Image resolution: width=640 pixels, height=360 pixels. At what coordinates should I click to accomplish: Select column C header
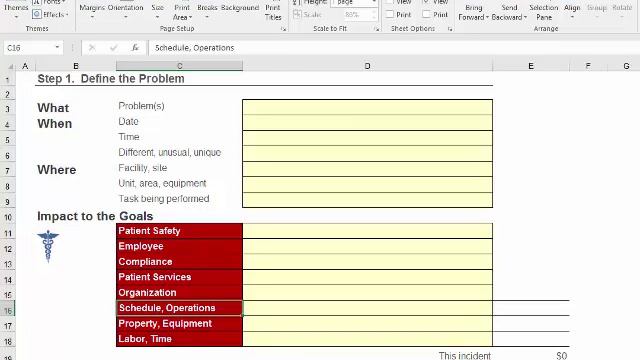(x=180, y=66)
